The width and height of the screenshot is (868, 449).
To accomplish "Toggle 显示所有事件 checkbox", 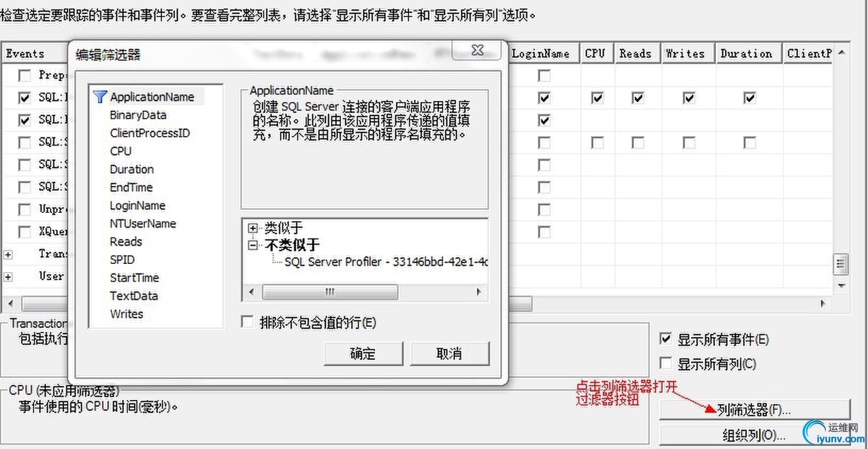I will 666,339.
